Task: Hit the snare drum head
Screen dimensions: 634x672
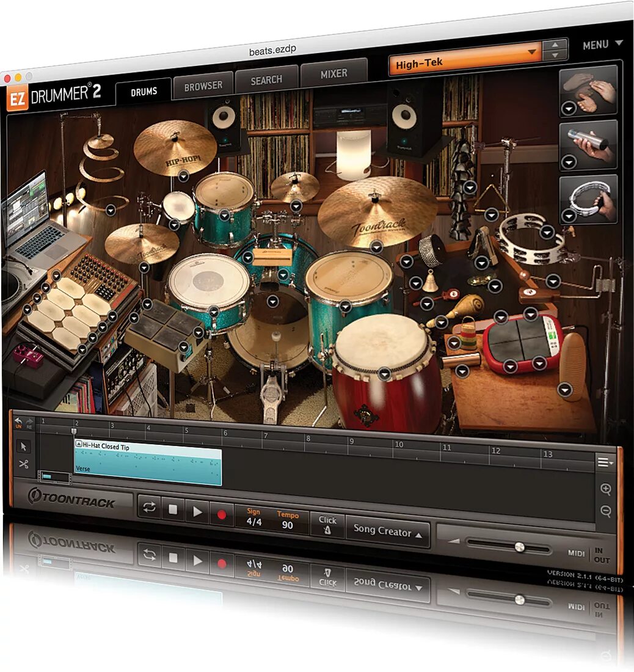Action: pos(209,281)
